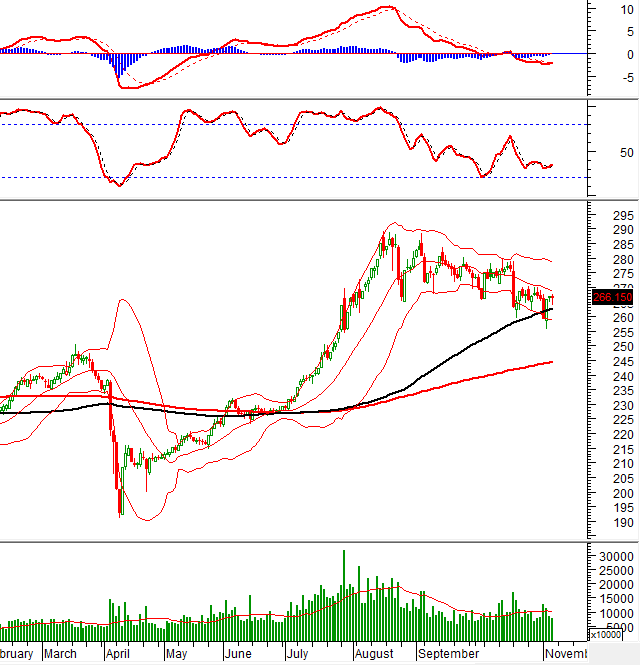Click the September label on time axis
Image resolution: width=640 pixels, height=665 pixels.
pyautogui.click(x=445, y=654)
